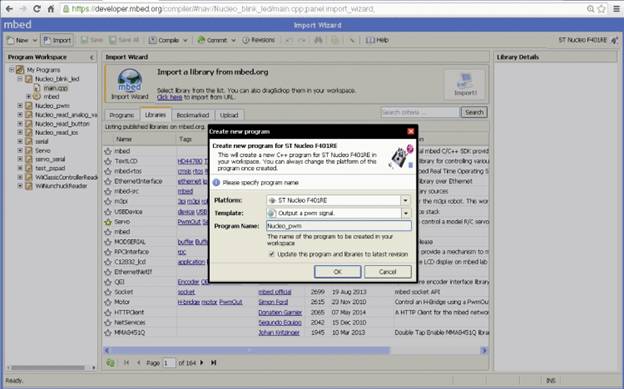The height and width of the screenshot is (389, 624).
Task: Collapse the Nucleo_blink_led tree node
Action: [x=20, y=79]
